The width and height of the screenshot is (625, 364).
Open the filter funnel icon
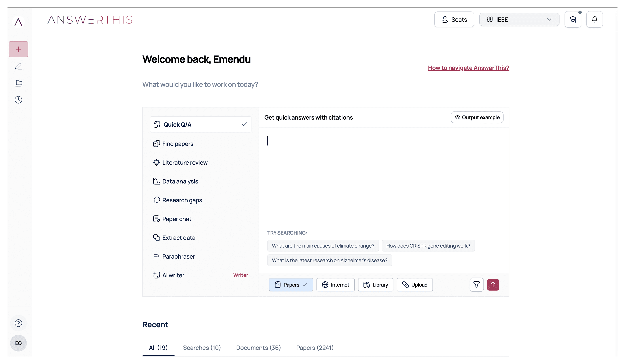point(476,284)
